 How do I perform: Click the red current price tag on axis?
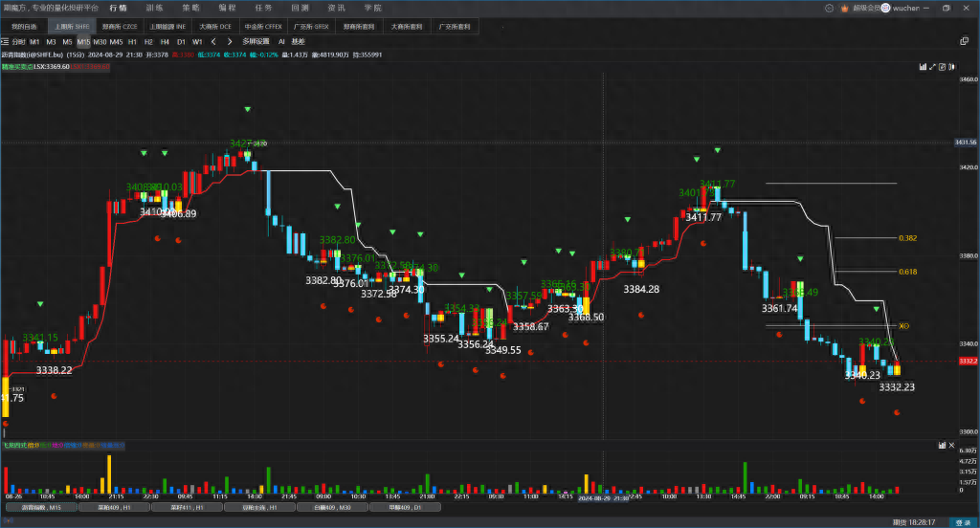click(969, 362)
